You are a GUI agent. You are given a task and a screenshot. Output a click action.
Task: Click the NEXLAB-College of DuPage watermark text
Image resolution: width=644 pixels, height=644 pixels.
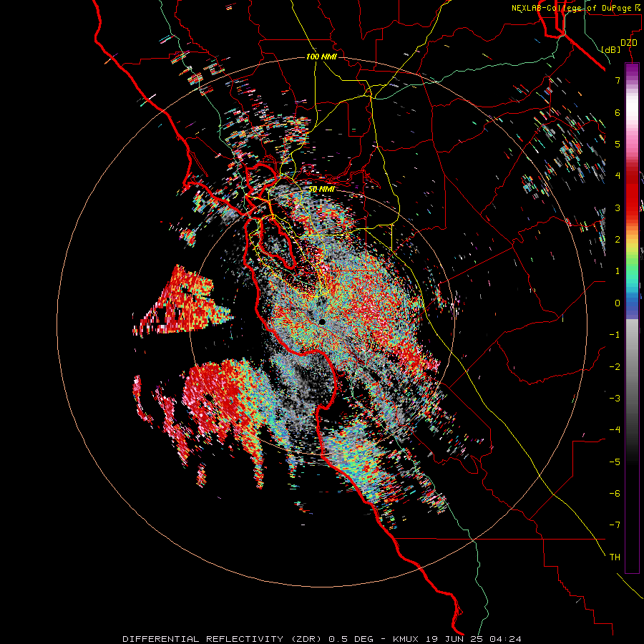coord(575,8)
